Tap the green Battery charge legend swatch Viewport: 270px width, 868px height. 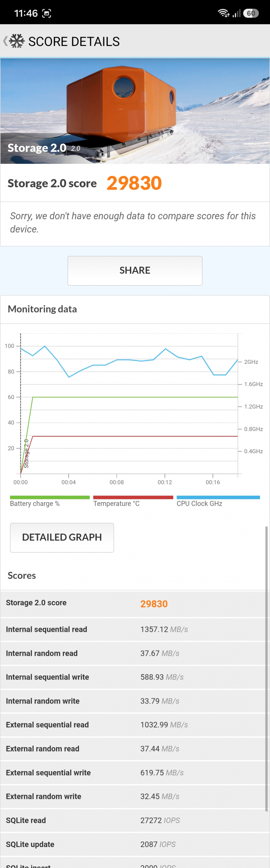click(x=50, y=497)
